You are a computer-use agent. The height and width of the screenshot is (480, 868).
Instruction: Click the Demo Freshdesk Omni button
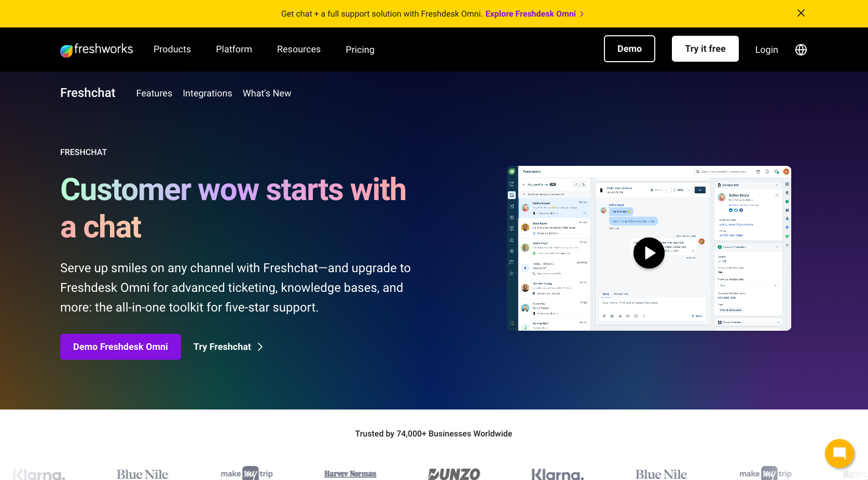coord(120,346)
